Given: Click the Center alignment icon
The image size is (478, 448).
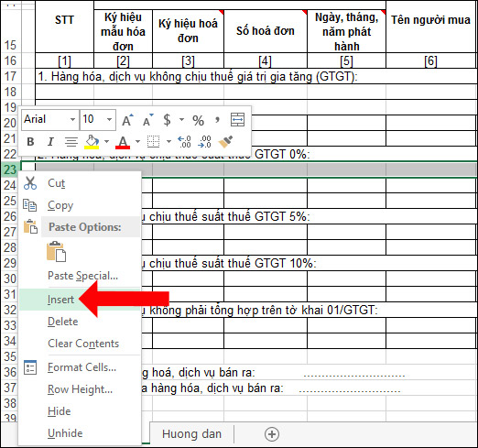Looking at the screenshot, I should pyautogui.click(x=71, y=142).
